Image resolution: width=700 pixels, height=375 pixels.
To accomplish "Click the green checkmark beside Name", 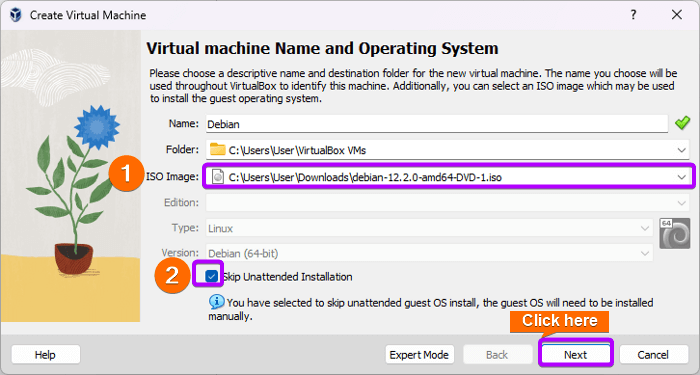I will 682,123.
